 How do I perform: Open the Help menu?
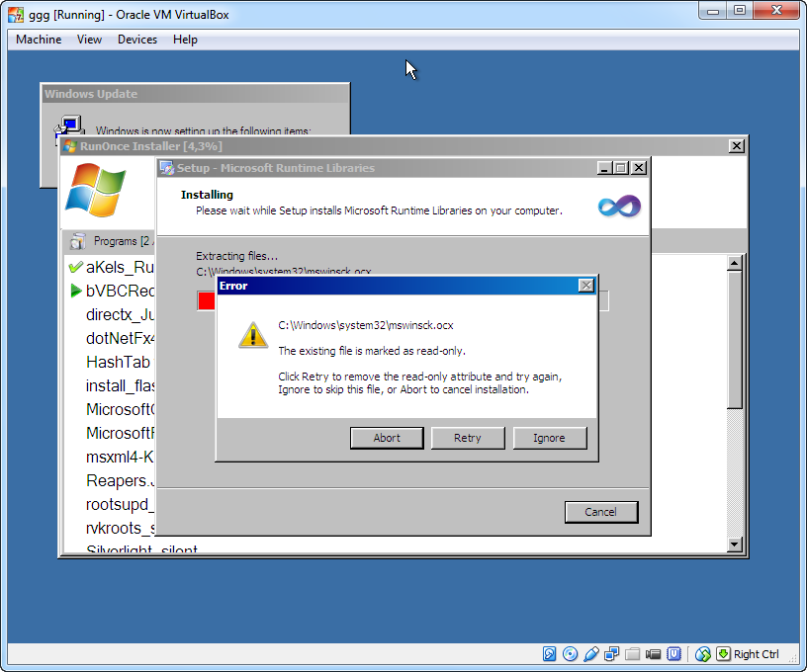[x=185, y=40]
